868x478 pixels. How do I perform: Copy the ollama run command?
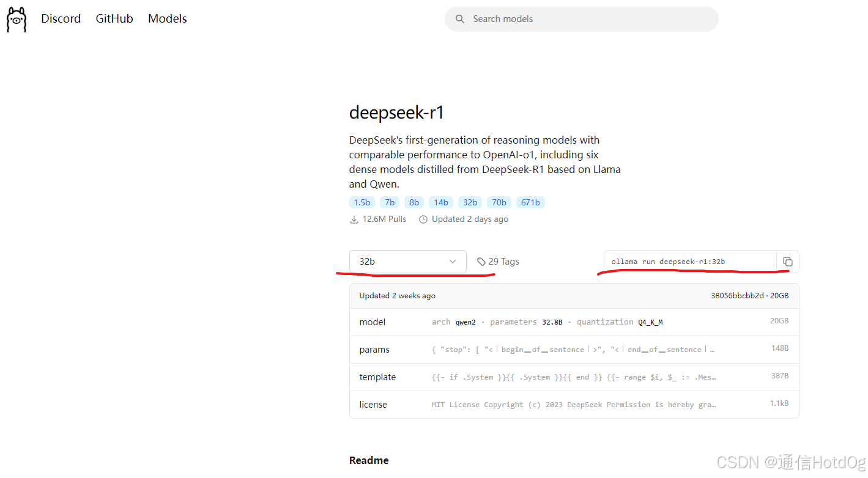tap(788, 262)
